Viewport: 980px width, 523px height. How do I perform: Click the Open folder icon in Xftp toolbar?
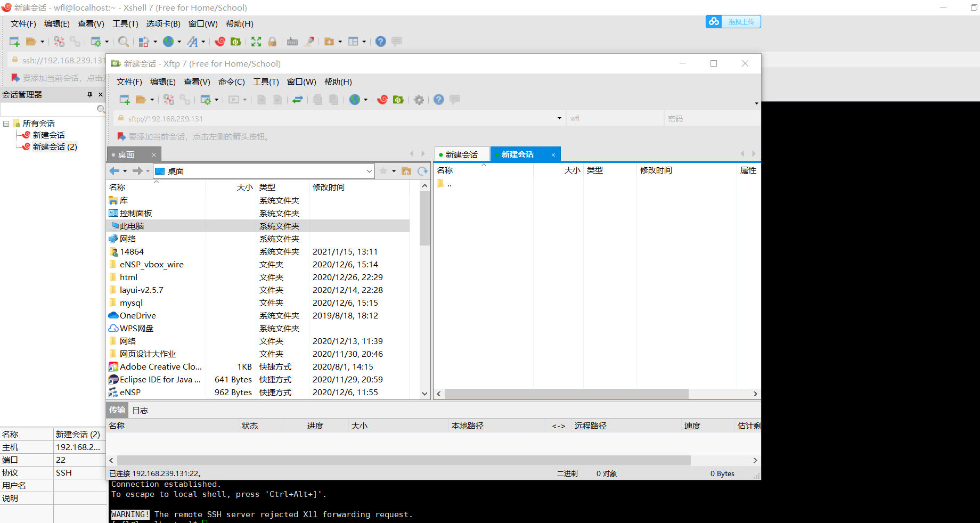point(141,100)
